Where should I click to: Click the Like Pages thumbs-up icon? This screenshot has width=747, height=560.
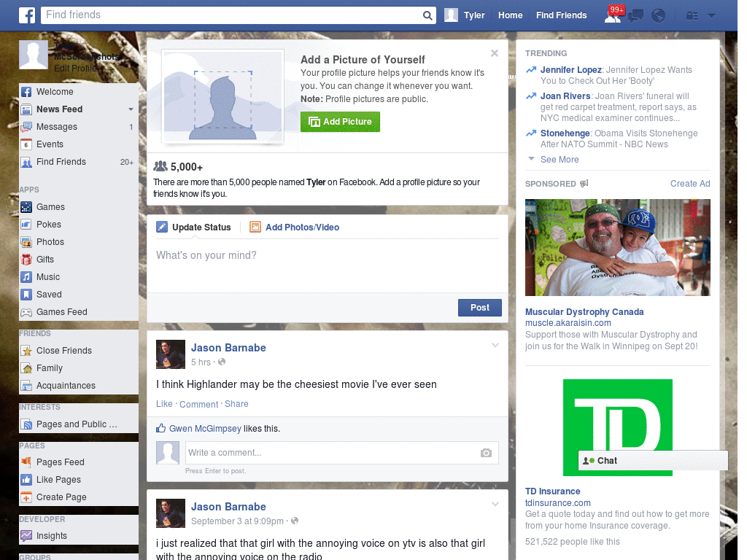point(26,480)
